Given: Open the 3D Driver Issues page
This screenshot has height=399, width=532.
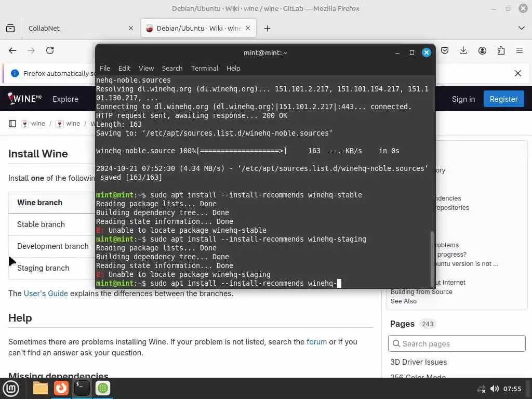Looking at the screenshot, I should pos(418,362).
